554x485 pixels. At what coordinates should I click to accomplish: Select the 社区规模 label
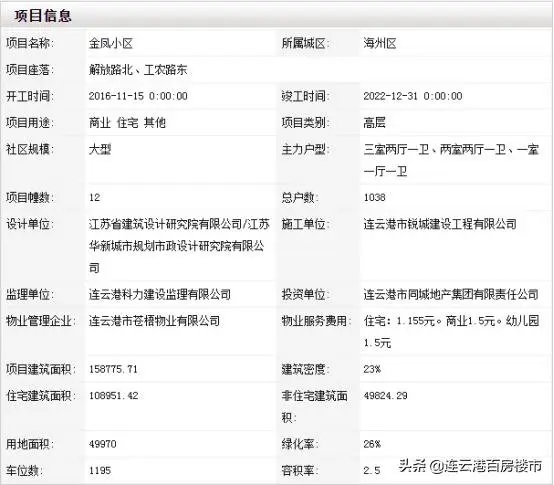(30, 149)
